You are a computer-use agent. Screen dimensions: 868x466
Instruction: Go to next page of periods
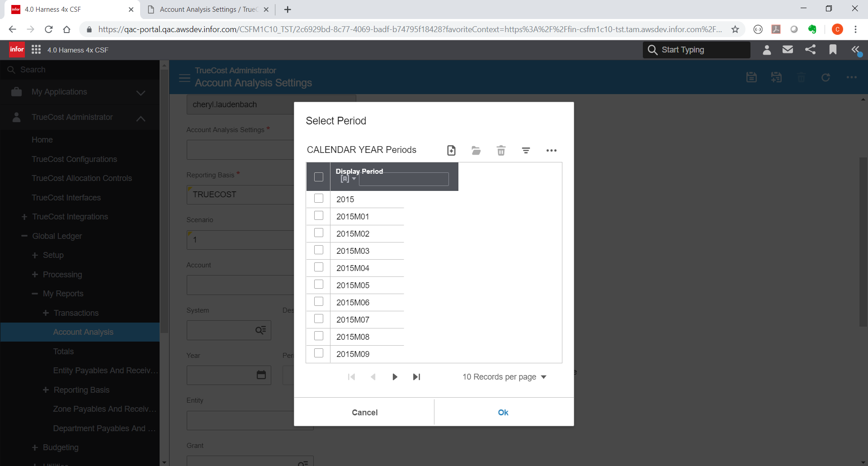(395, 377)
